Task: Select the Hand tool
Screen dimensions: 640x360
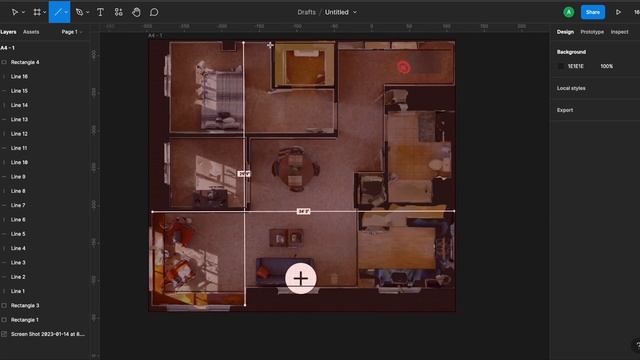Action: click(x=136, y=12)
